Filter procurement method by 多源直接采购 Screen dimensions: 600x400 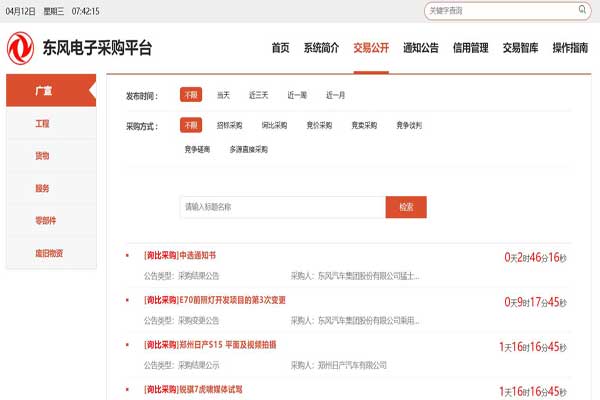(x=249, y=149)
